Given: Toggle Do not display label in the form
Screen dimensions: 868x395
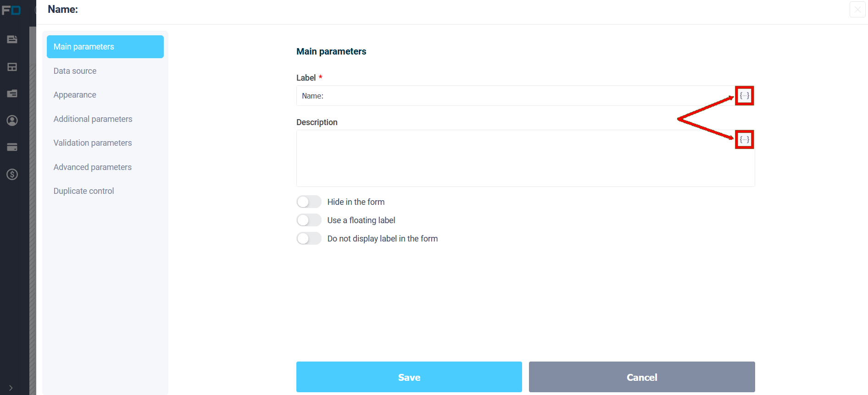Looking at the screenshot, I should pyautogui.click(x=309, y=238).
